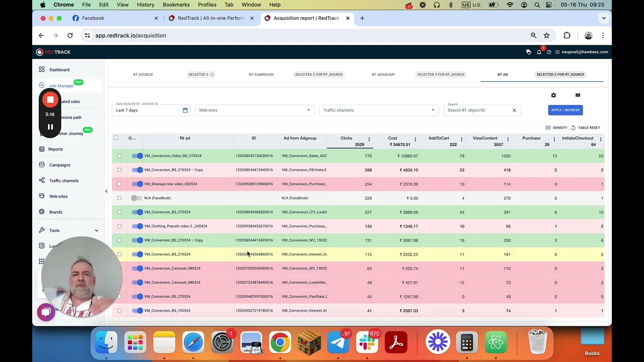Toggle status of VM_Shanaya new video_030524
This screenshot has width=644, height=362.
pyautogui.click(x=137, y=184)
